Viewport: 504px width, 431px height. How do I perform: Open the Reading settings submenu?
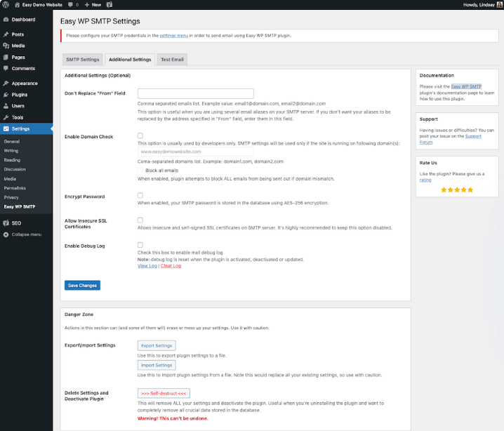click(x=12, y=160)
